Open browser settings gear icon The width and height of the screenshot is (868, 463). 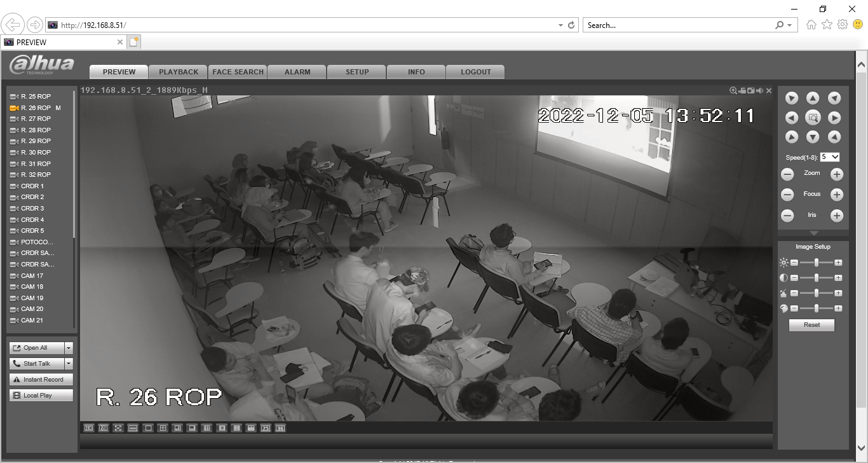[843, 25]
